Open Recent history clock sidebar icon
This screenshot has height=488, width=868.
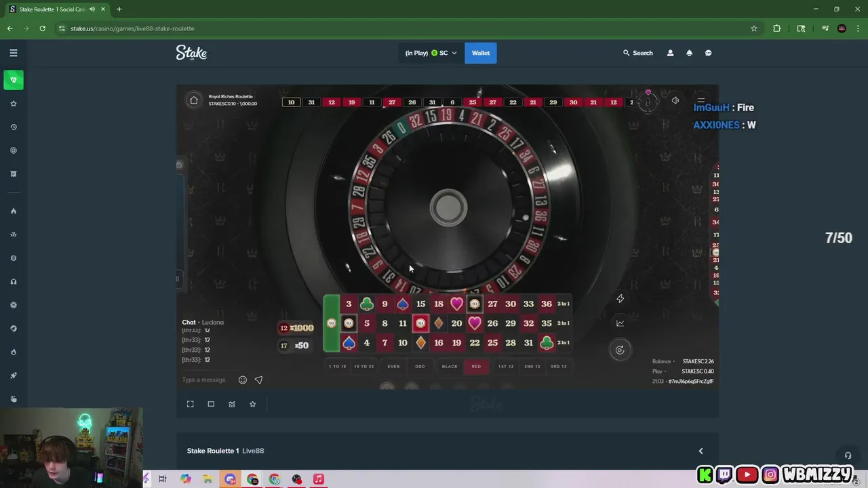pos(13,127)
